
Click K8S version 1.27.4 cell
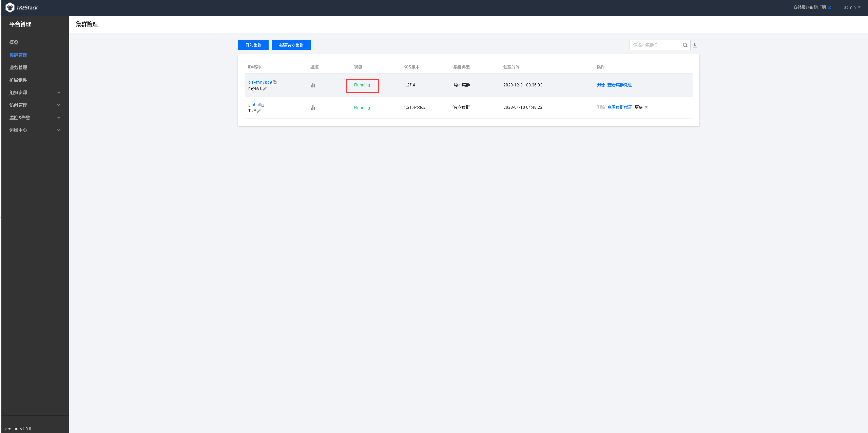[409, 85]
